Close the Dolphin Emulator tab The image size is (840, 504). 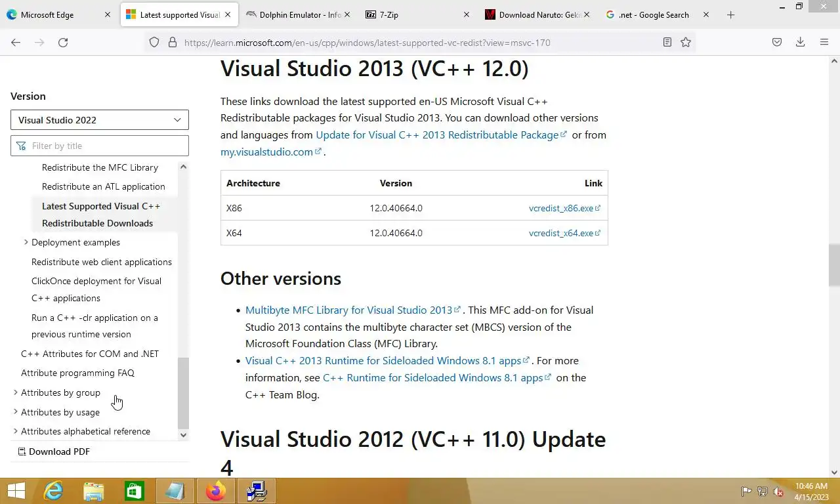(x=347, y=14)
